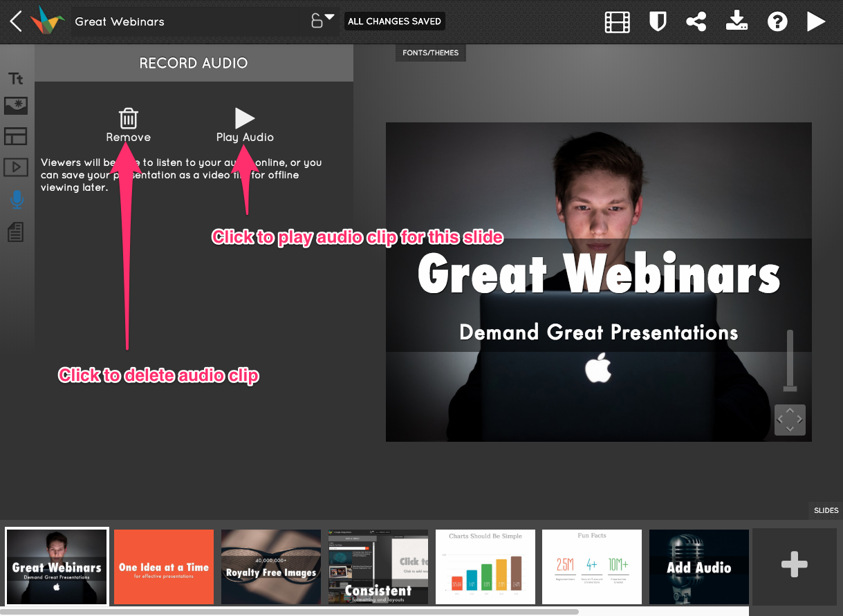Share the presentation via the share icon

coord(696,22)
